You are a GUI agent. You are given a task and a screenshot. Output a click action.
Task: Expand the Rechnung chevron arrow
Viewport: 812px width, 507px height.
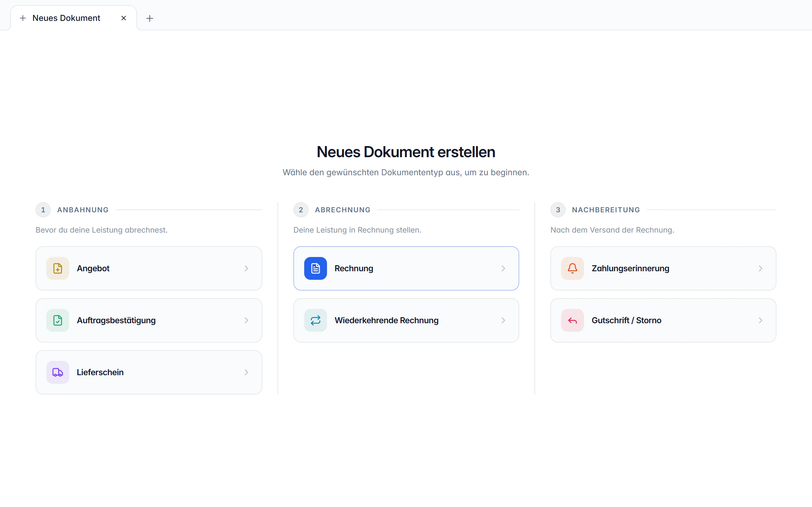(503, 268)
